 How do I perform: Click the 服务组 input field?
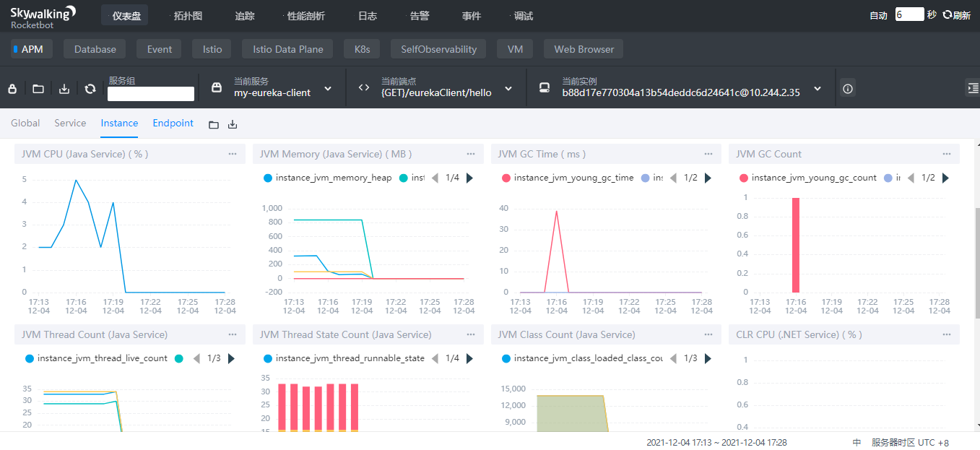151,93
